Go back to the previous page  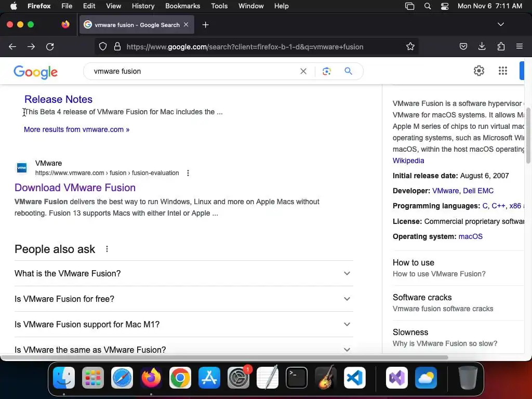[12, 46]
